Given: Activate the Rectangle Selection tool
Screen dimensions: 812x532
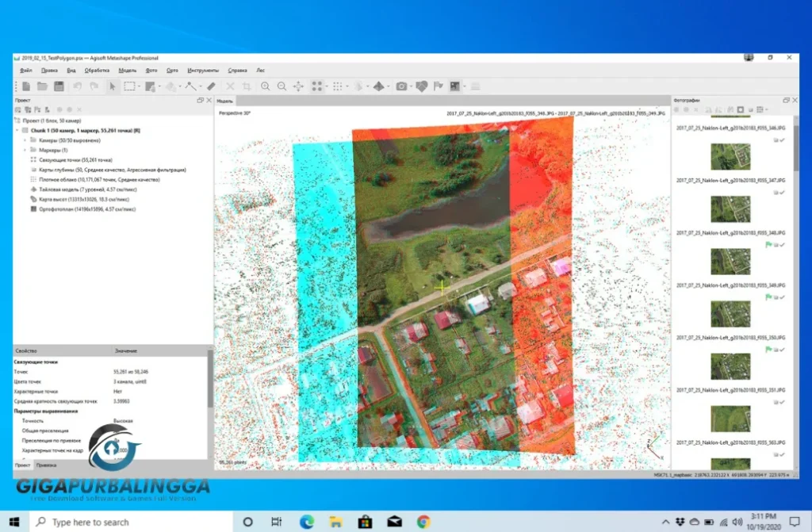Looking at the screenshot, I should pos(128,86).
